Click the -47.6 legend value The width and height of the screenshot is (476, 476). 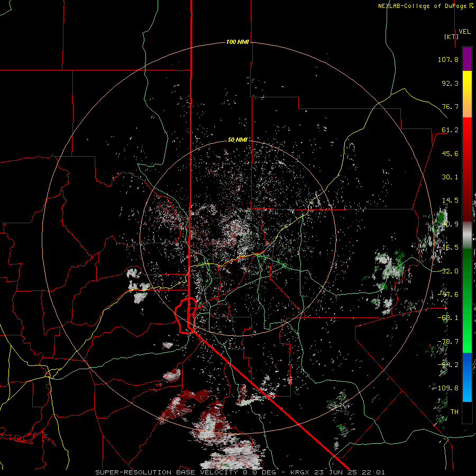point(448,295)
